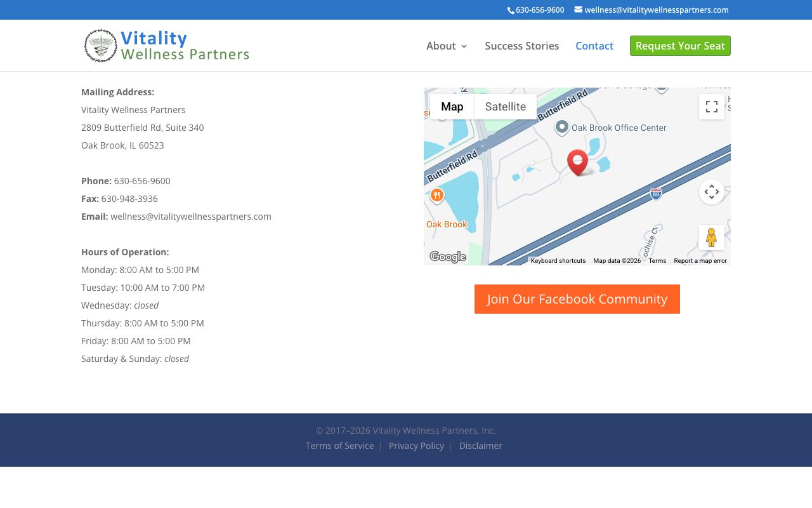This screenshot has height=508, width=812.
Task: Select Success Stories in the navigation
Action: [x=521, y=46]
